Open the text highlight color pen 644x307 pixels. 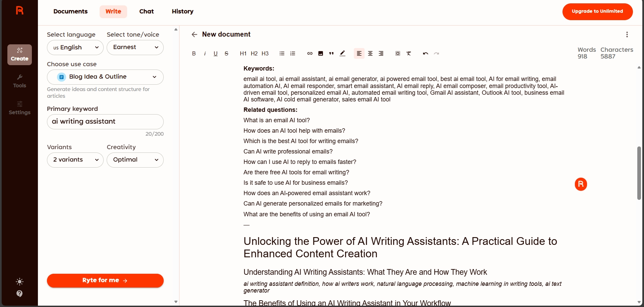pos(342,54)
